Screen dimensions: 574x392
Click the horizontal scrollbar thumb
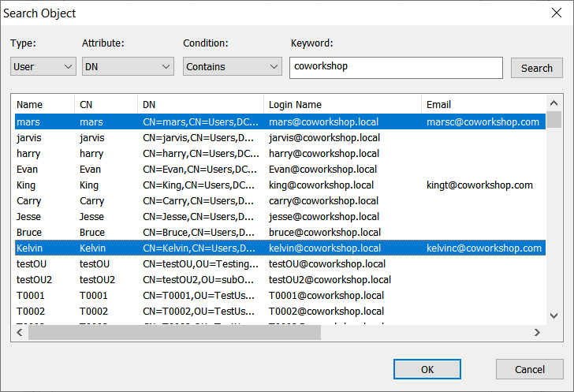click(x=174, y=333)
